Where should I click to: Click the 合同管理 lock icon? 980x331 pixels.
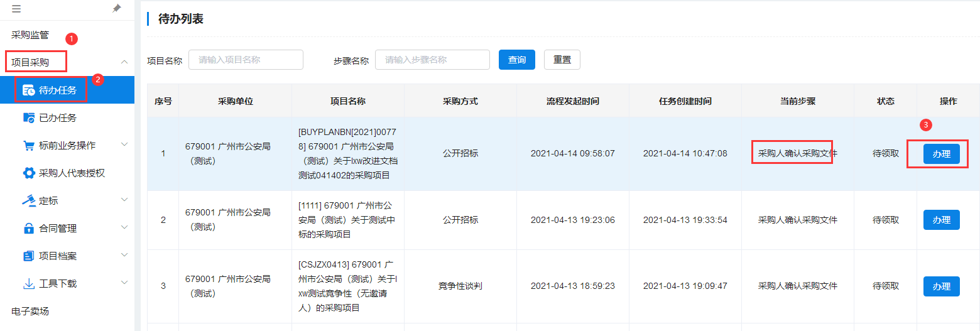click(x=29, y=228)
